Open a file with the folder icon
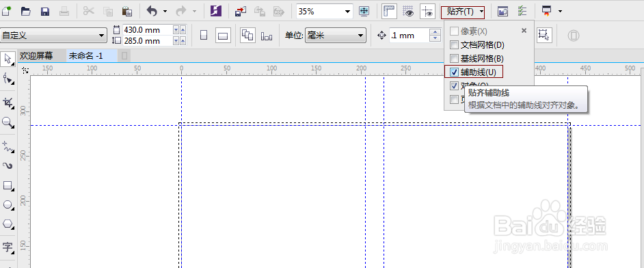 [x=26, y=11]
